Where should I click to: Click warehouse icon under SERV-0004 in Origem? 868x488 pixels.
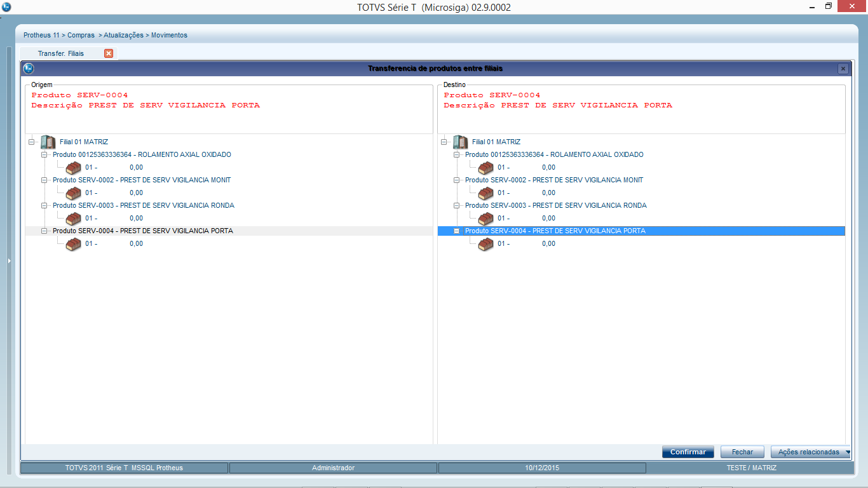[x=74, y=244]
